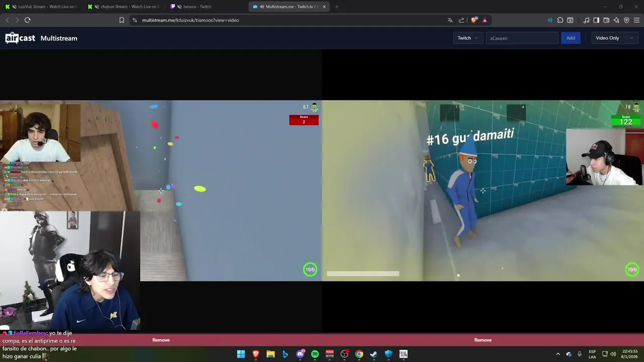Select the right stream video player
644x362 pixels.
pos(483,191)
